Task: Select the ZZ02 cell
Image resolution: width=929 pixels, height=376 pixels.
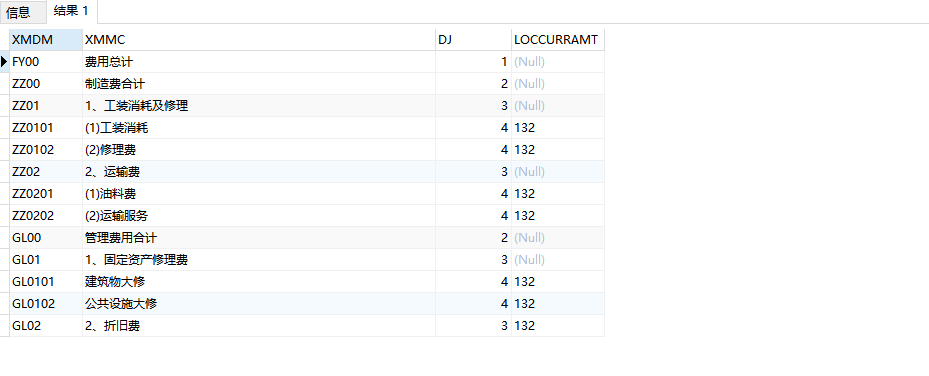Action: click(46, 171)
